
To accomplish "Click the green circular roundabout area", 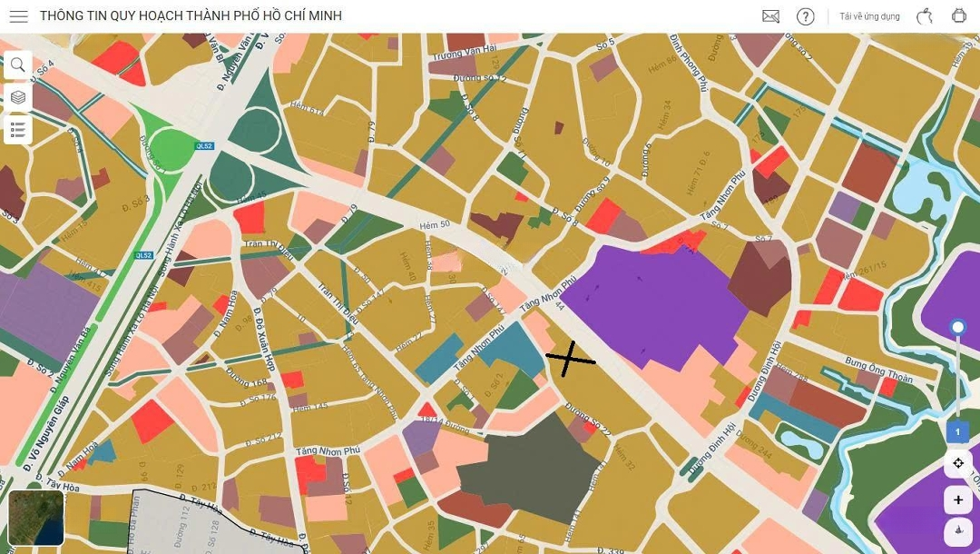I will (x=172, y=147).
